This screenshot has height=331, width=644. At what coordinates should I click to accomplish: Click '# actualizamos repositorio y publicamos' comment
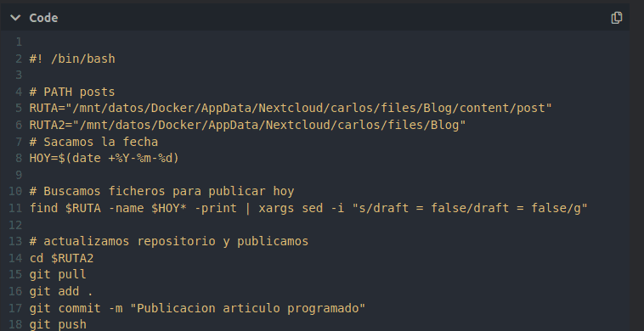169,241
